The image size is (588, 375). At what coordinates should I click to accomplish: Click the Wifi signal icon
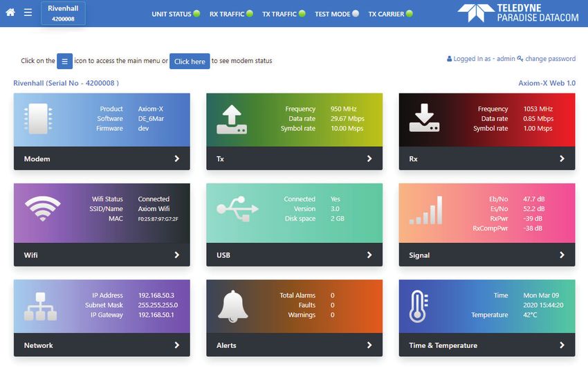[x=42, y=208]
